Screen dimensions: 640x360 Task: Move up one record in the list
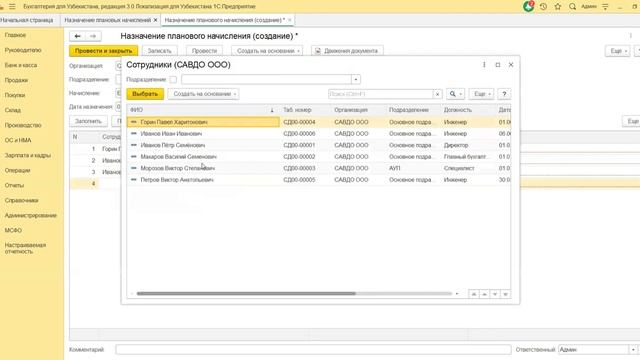484,294
